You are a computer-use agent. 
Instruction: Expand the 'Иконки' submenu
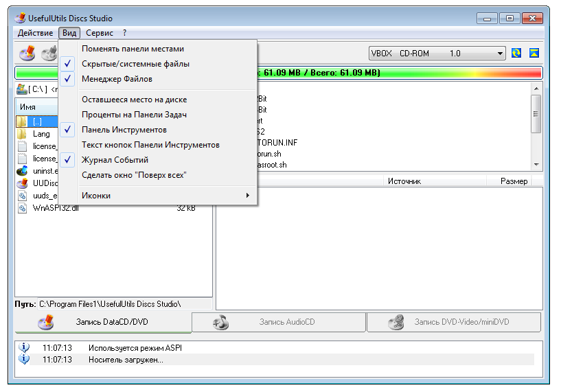click(157, 195)
